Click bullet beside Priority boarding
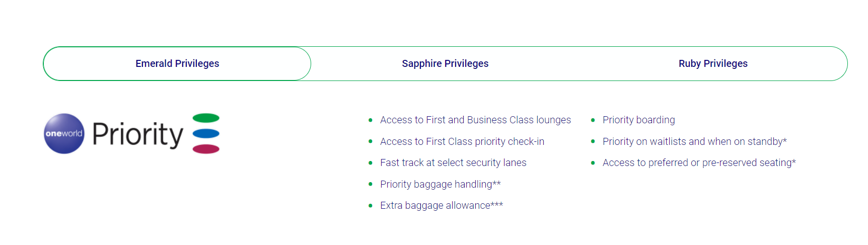 coord(593,120)
